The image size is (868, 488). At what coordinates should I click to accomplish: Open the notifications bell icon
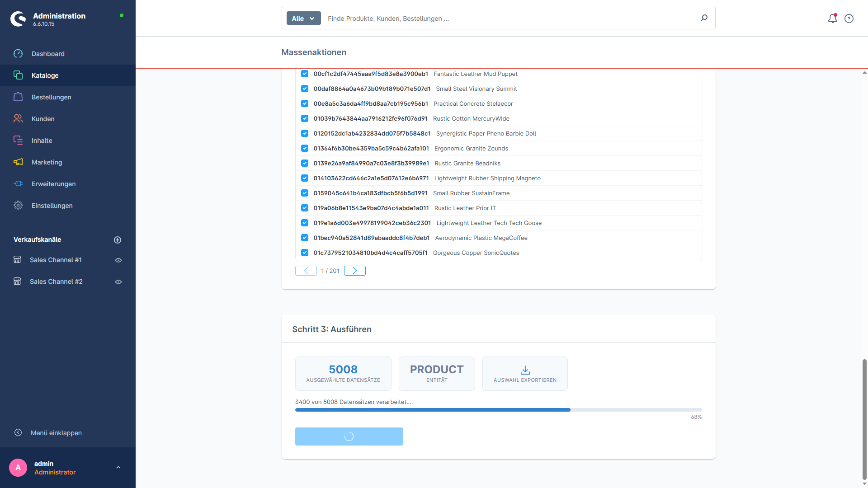point(832,19)
